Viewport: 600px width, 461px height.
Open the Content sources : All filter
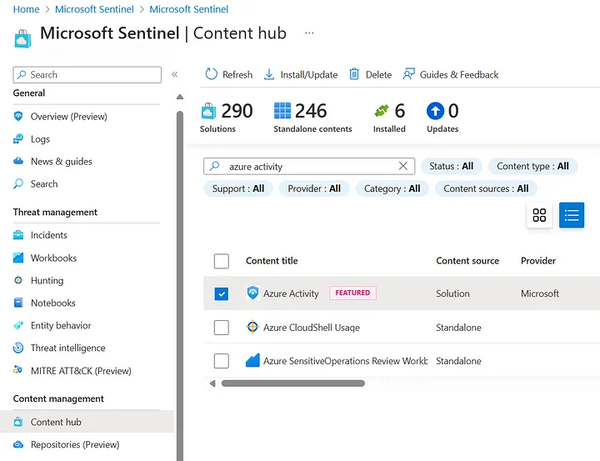pos(486,189)
